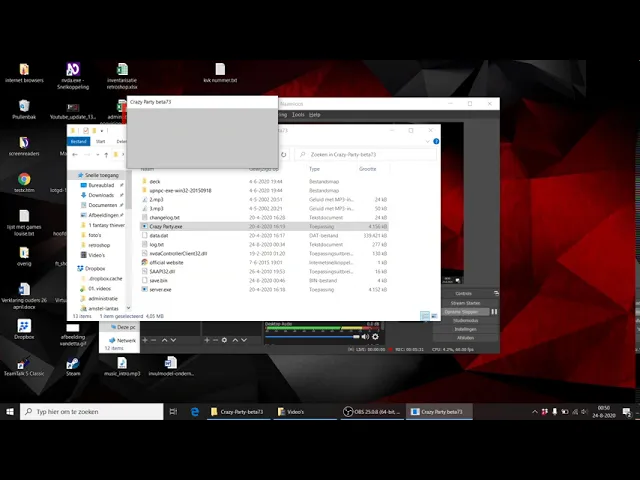Open the recent locations dropdown in Explorer
640x480 pixels.
pyautogui.click(x=98, y=155)
